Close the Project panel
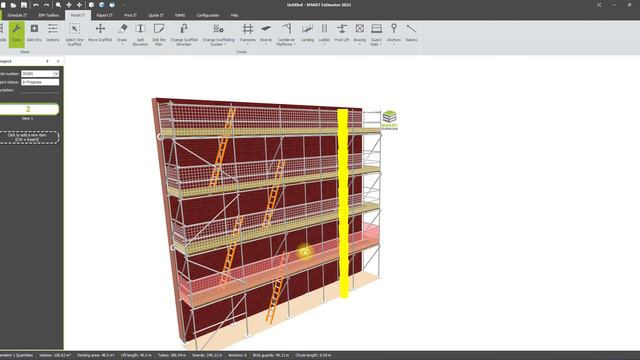The image size is (640, 360). (58, 61)
